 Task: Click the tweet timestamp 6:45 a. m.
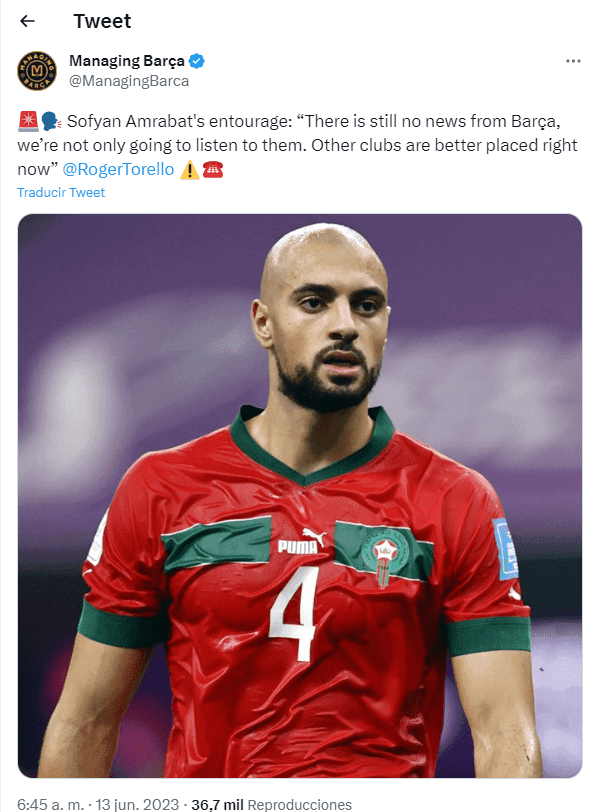(50, 804)
